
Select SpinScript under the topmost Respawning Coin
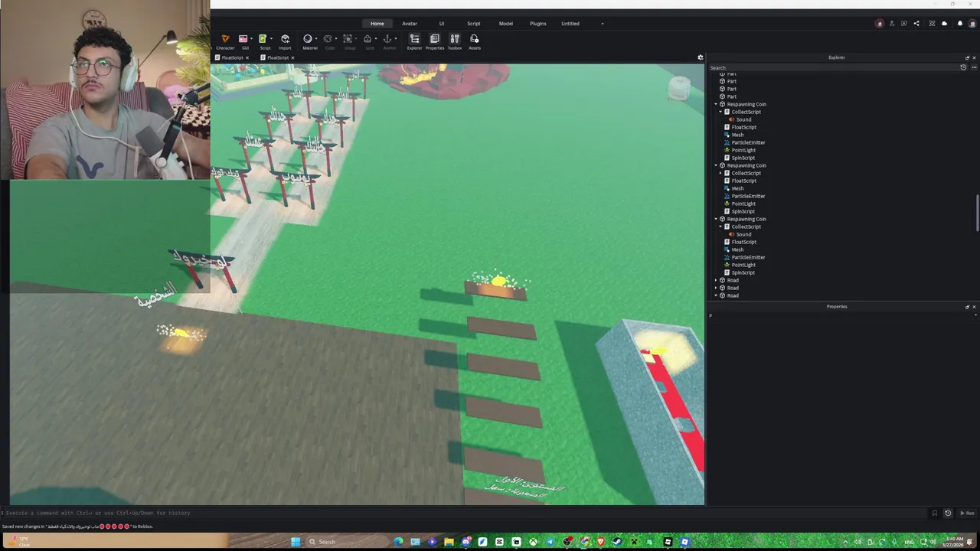pos(743,158)
